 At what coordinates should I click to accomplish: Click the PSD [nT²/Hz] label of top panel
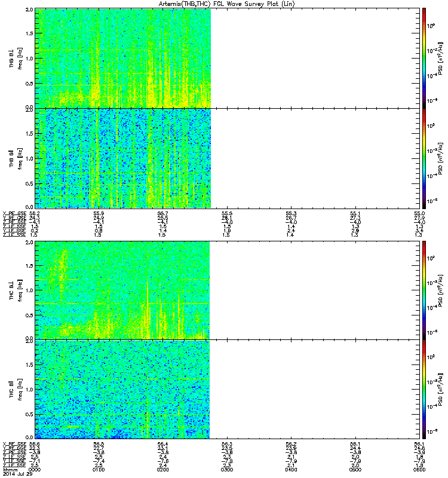click(440, 58)
